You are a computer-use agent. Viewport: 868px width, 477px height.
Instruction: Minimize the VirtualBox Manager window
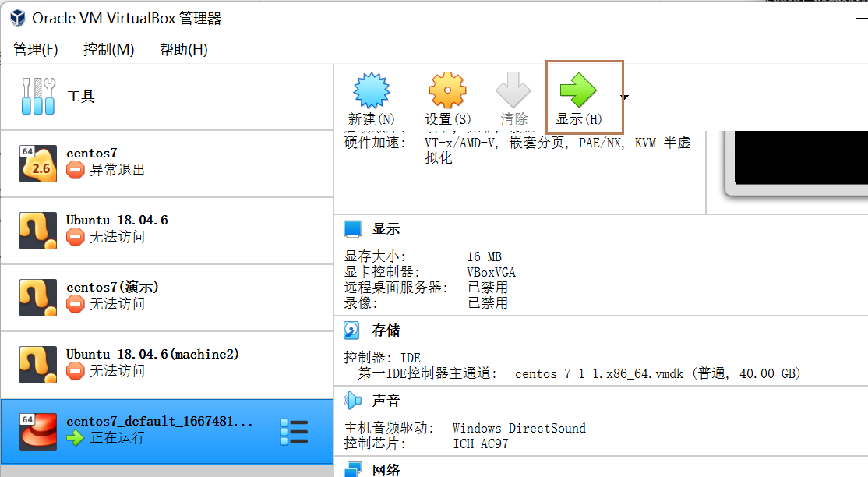pos(862,18)
